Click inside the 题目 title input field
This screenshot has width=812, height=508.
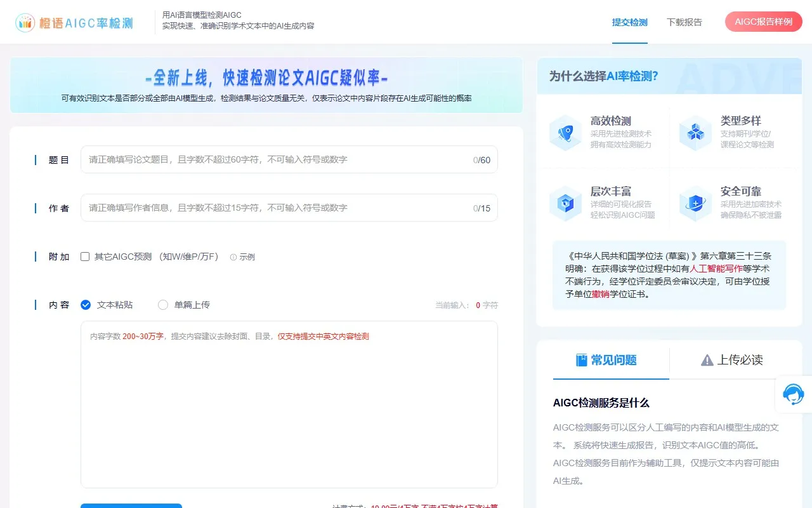(x=285, y=159)
